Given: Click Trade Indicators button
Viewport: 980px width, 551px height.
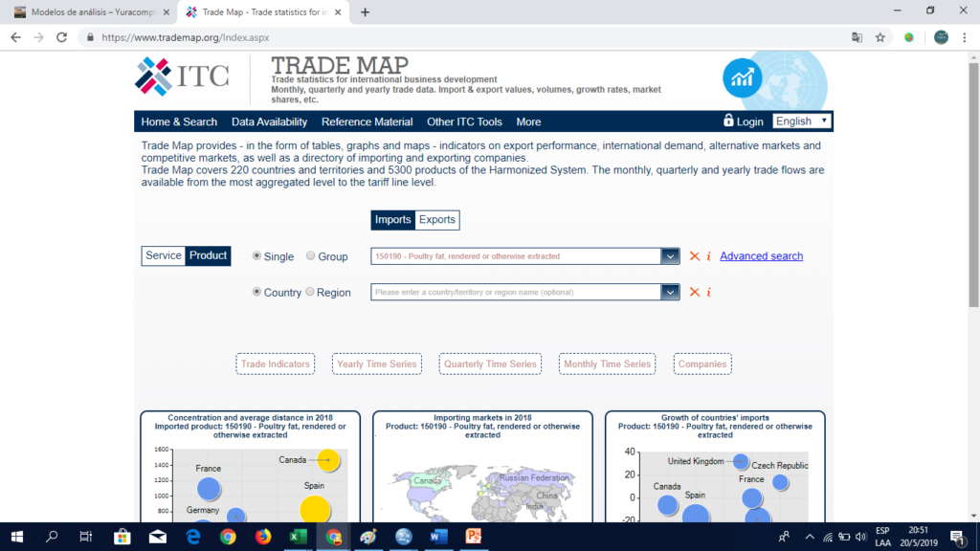Looking at the screenshot, I should (x=275, y=364).
